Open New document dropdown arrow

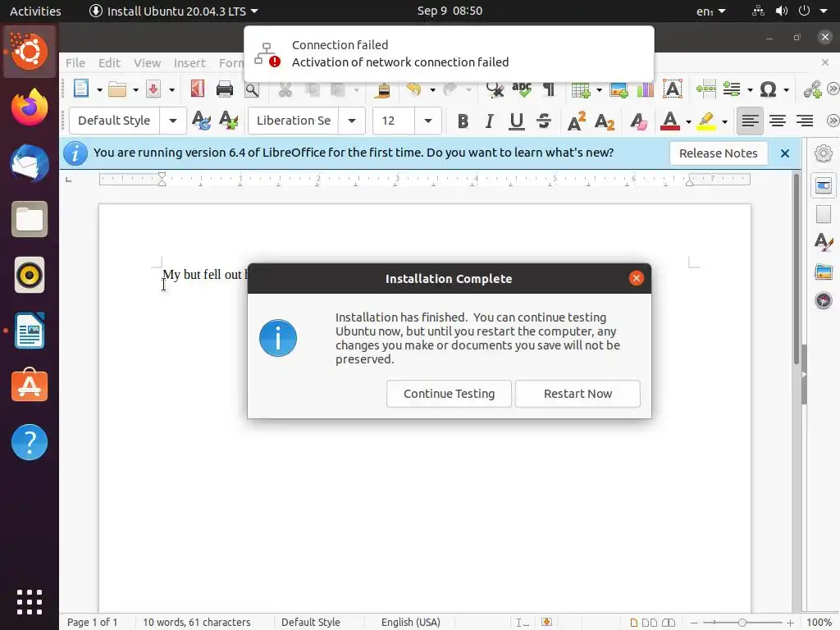[99, 90]
